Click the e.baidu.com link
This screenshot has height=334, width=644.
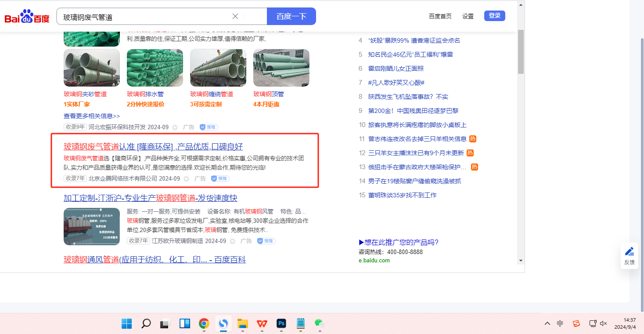click(374, 261)
